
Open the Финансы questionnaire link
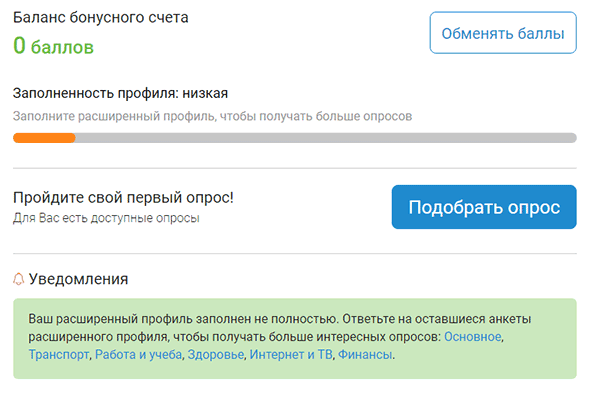pyautogui.click(x=365, y=354)
